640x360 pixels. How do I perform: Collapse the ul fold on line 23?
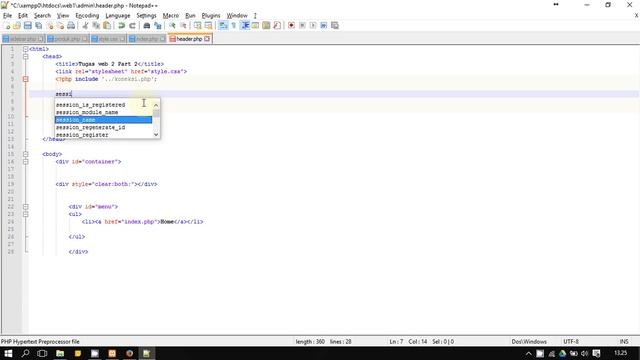(x=25, y=214)
